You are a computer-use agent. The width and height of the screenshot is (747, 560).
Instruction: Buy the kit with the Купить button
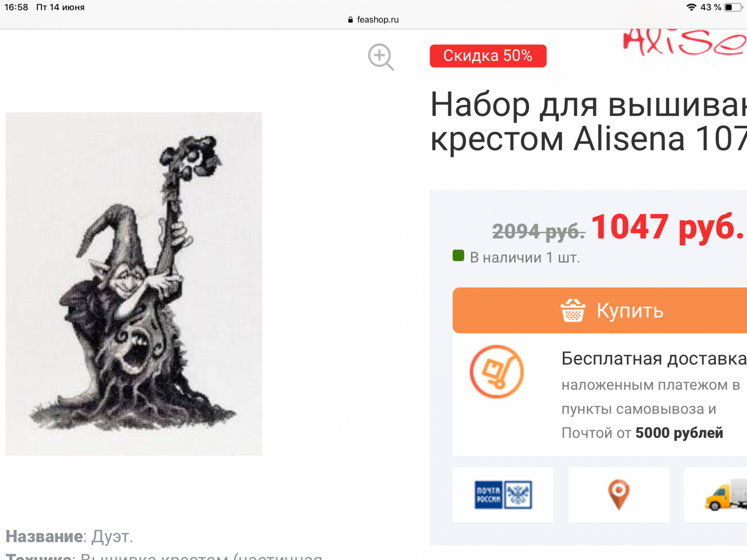600,310
